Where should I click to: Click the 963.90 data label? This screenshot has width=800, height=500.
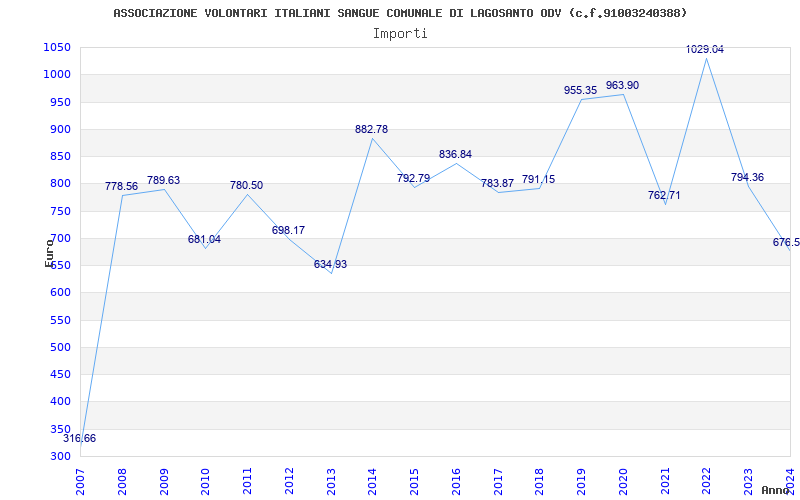pyautogui.click(x=622, y=85)
